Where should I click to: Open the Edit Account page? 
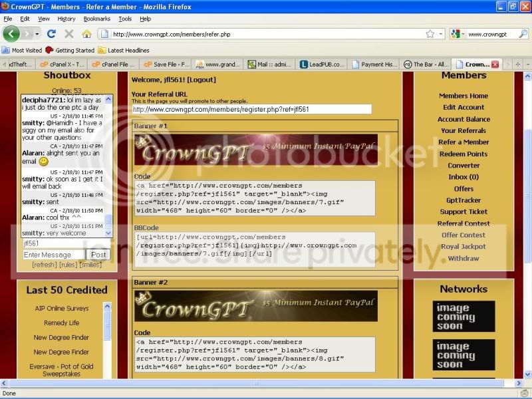click(464, 108)
